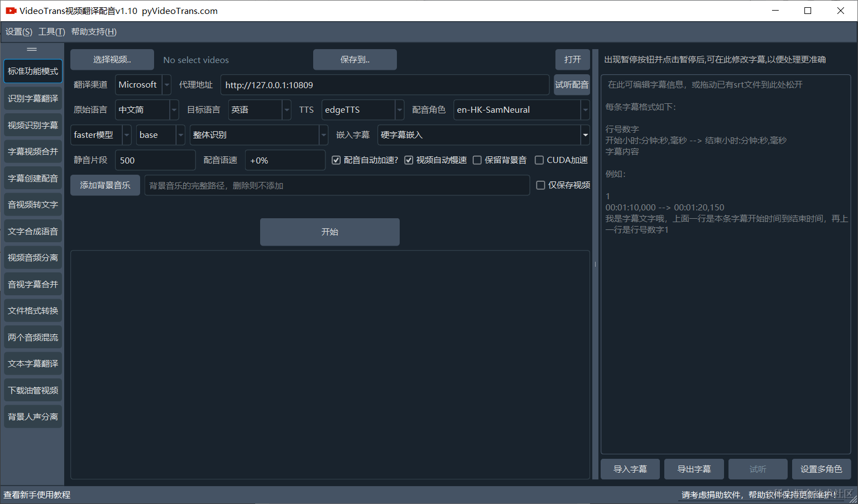Open the 文件格式转换 sidebar tool
This screenshot has height=504, width=858.
(x=33, y=310)
